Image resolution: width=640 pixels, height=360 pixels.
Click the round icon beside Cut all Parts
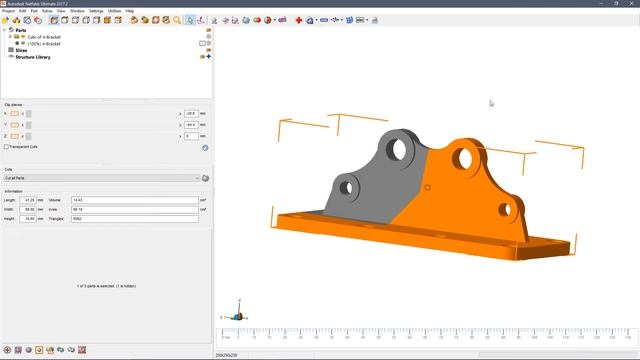pyautogui.click(x=206, y=178)
